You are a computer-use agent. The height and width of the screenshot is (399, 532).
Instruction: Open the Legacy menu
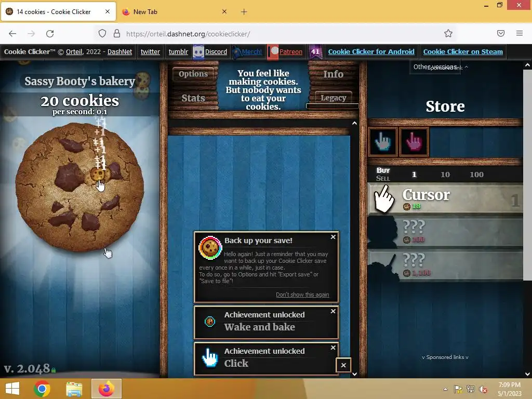333,98
